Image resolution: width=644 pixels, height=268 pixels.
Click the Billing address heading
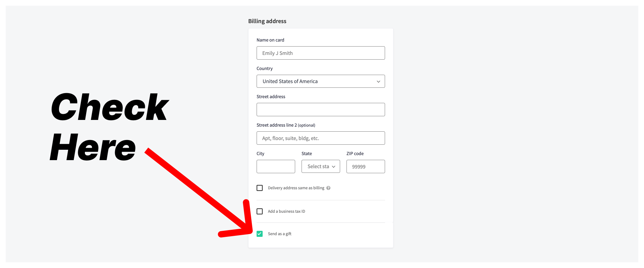267,21
